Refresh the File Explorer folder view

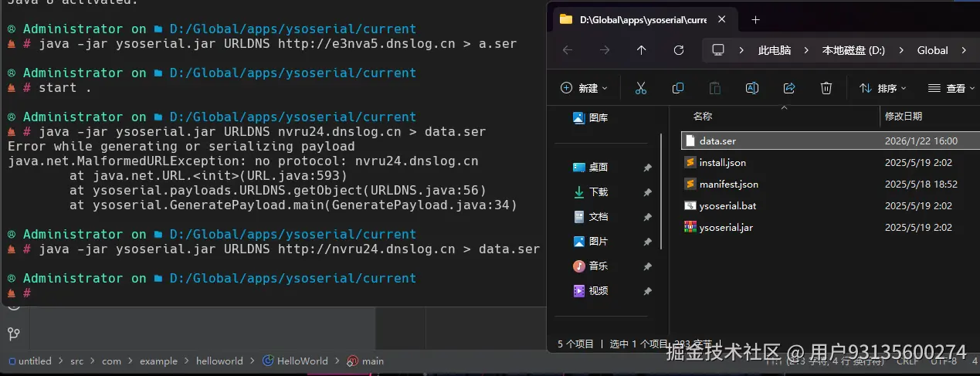click(679, 50)
